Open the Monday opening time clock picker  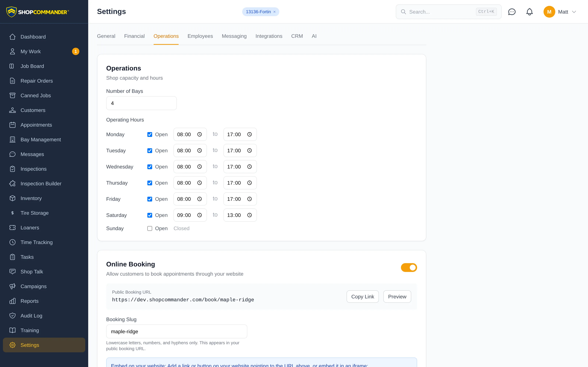pos(200,135)
